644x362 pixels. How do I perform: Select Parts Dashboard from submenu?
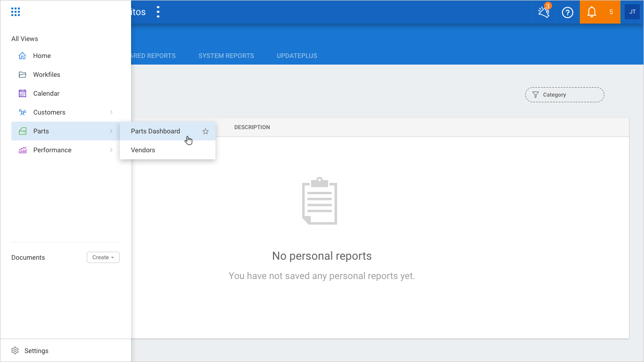[156, 131]
